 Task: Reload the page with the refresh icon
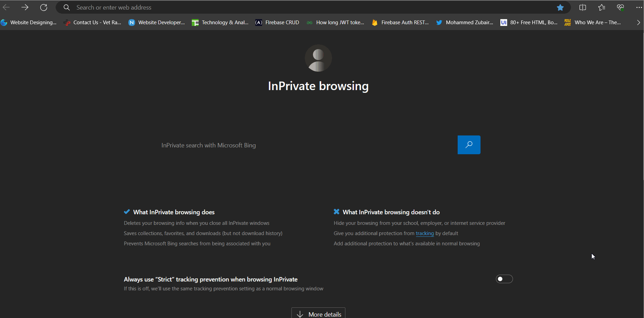(44, 7)
